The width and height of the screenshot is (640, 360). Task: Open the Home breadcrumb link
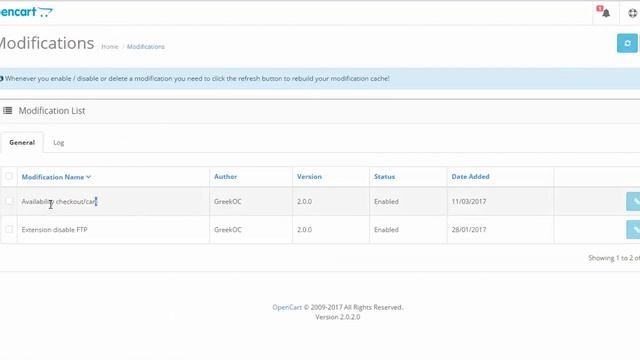109,47
